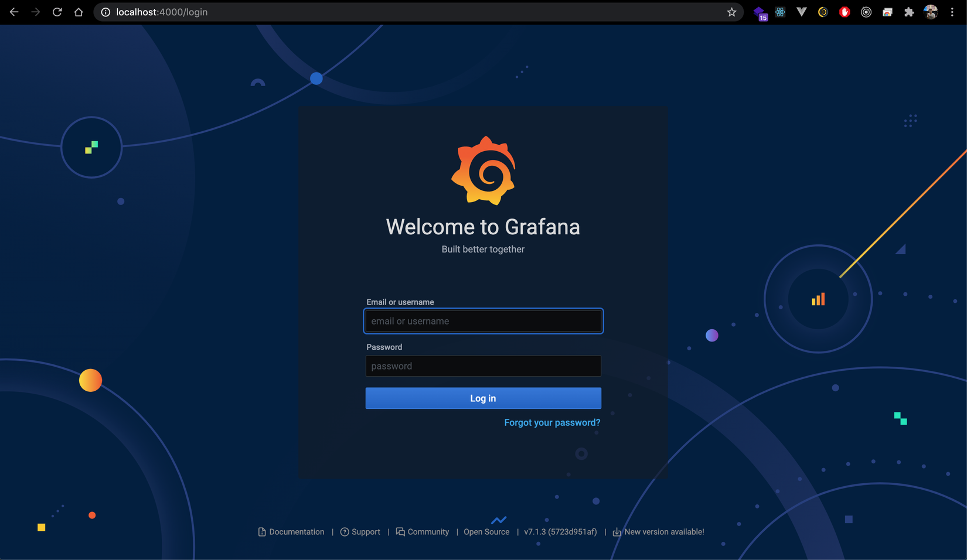View site information icon in address bar

pos(105,12)
